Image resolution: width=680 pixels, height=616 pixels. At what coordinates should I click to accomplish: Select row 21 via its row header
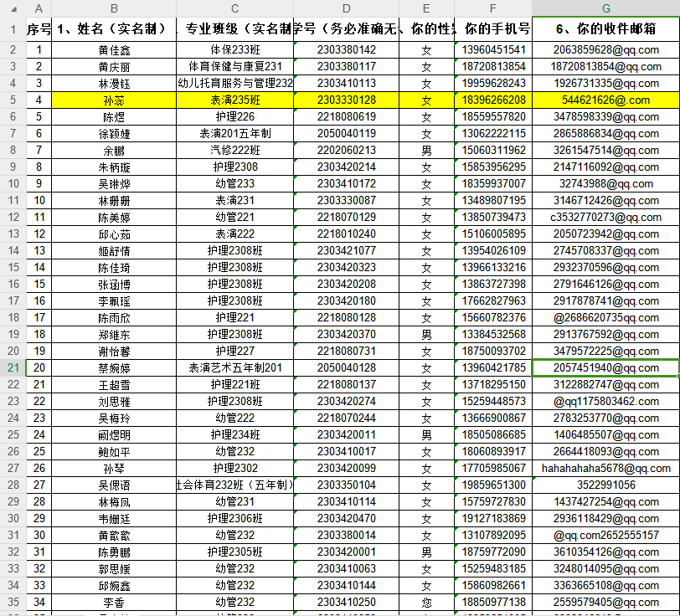click(x=13, y=367)
